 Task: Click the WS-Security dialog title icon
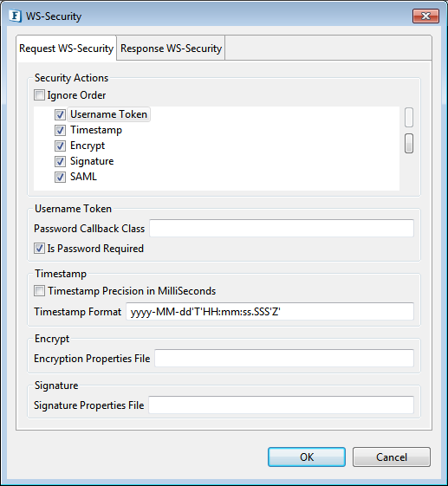(15, 16)
